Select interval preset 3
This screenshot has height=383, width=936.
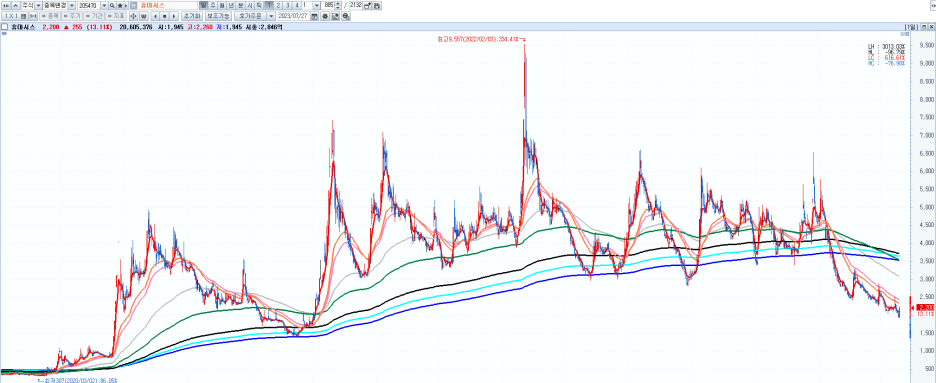[288, 5]
